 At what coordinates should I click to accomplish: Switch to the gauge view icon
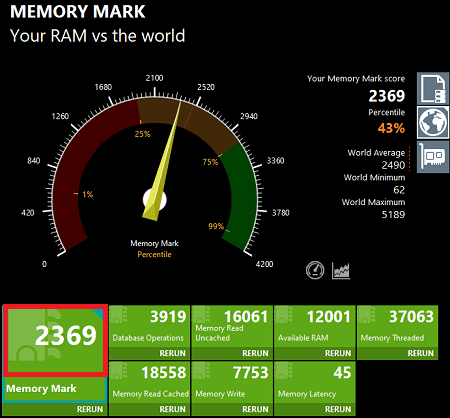point(315,270)
